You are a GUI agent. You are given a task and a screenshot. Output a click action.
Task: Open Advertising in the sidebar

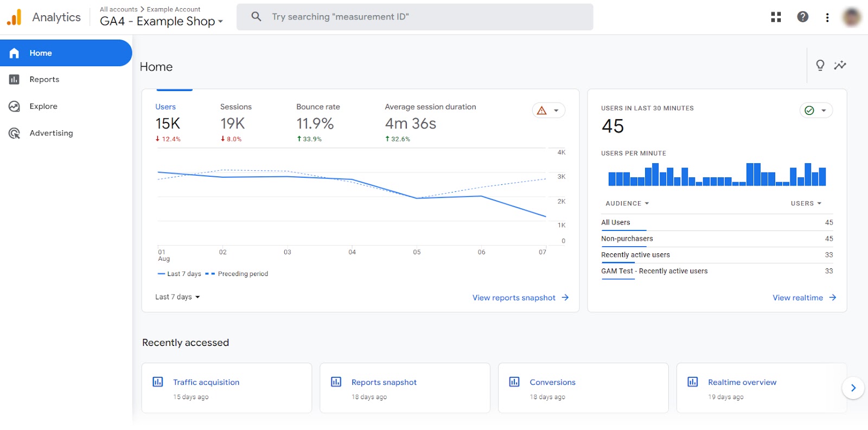(x=51, y=133)
